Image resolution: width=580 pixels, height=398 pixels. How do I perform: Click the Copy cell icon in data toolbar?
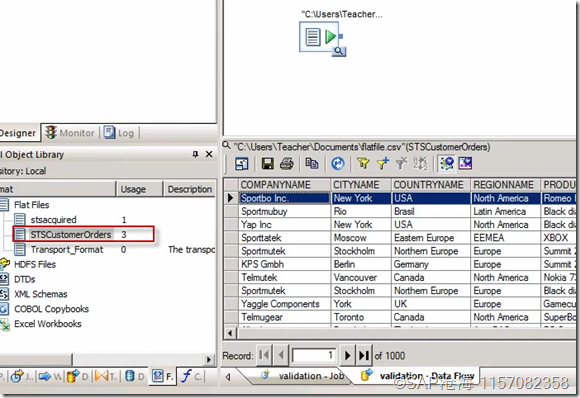(311, 163)
